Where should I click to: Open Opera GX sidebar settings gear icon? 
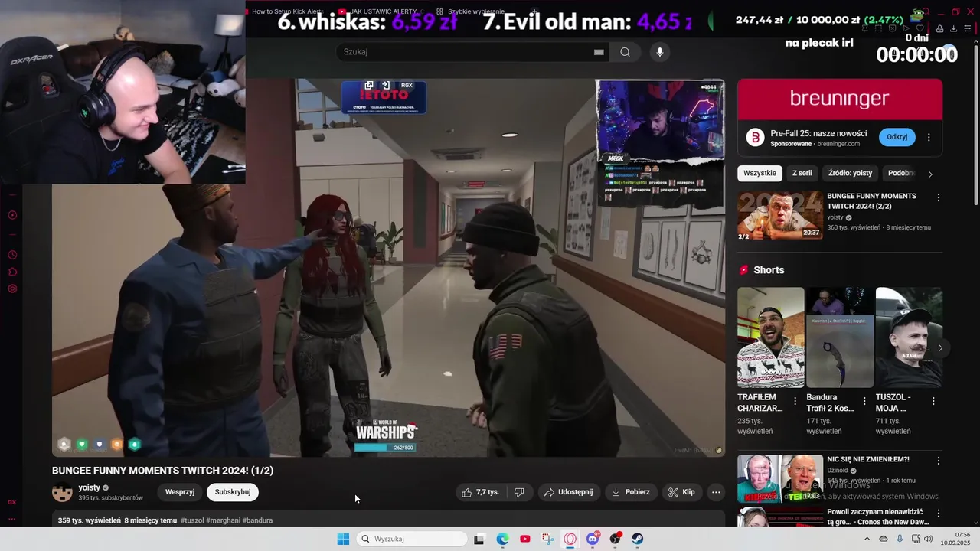pos(12,289)
